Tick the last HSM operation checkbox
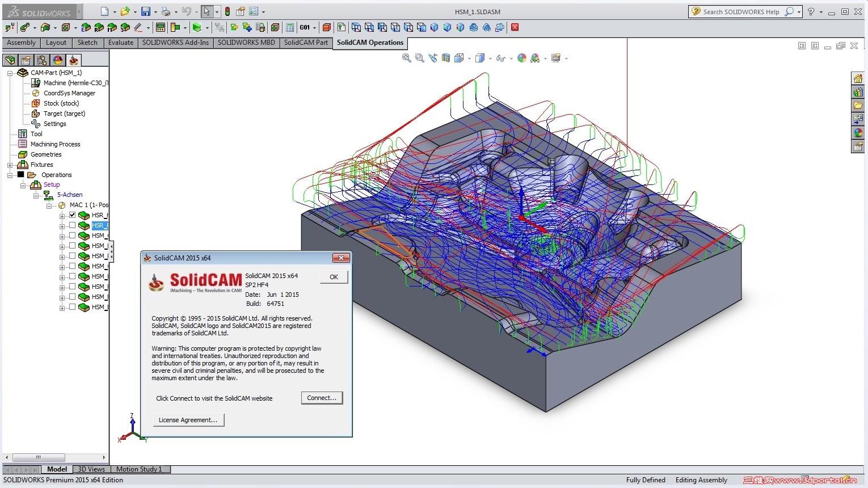This screenshot has width=868, height=488. [72, 307]
